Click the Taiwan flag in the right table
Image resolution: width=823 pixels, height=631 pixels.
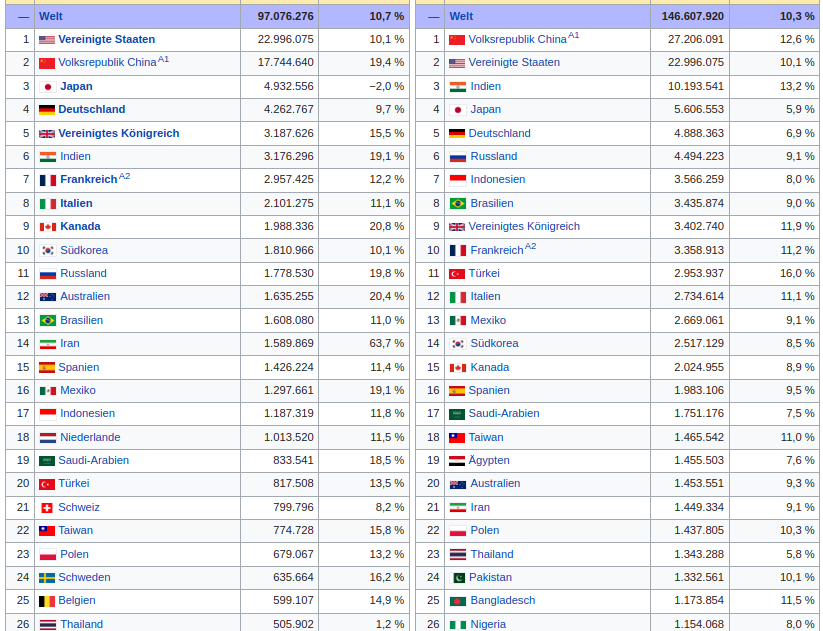click(x=457, y=438)
